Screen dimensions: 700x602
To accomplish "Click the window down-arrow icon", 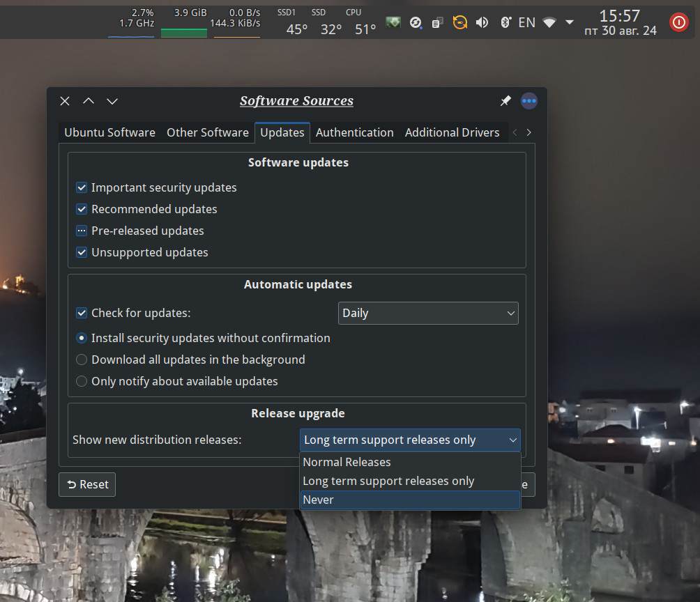I will tap(112, 101).
